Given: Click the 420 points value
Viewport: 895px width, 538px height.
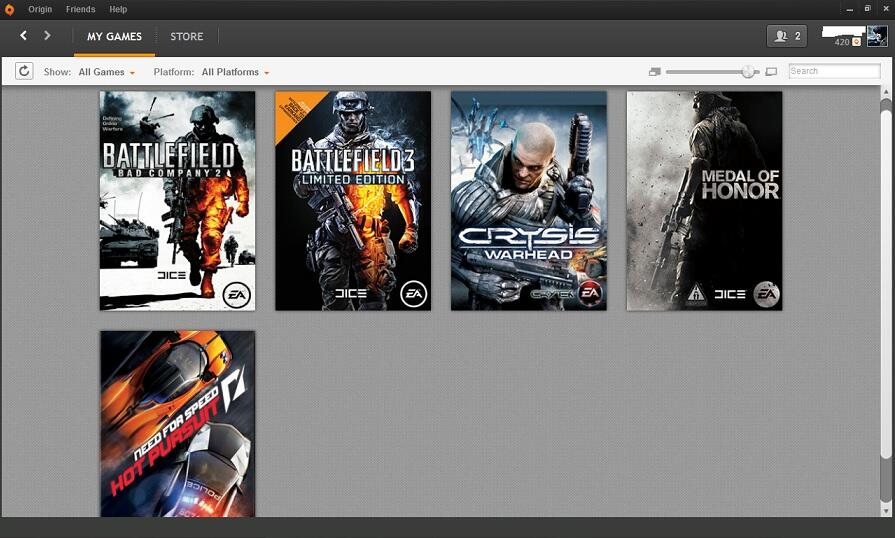Looking at the screenshot, I should pyautogui.click(x=841, y=42).
